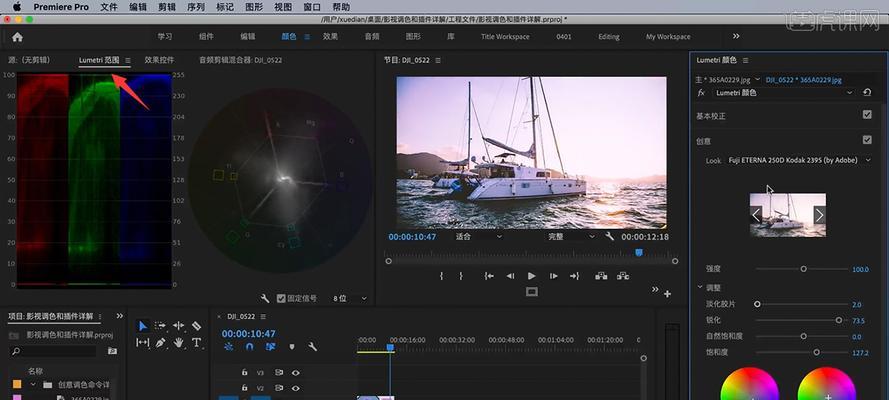Open timeline display settings wrench
Viewport: 889px width, 400px height.
coord(312,347)
